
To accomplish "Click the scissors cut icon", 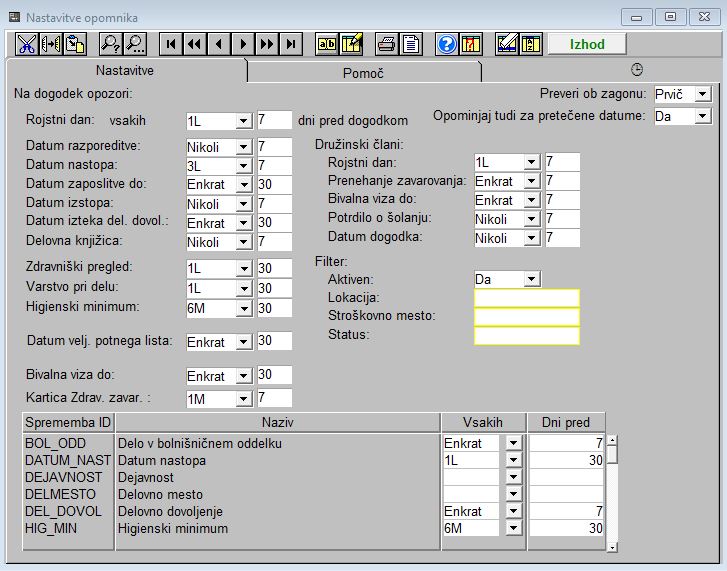I will coord(27,44).
